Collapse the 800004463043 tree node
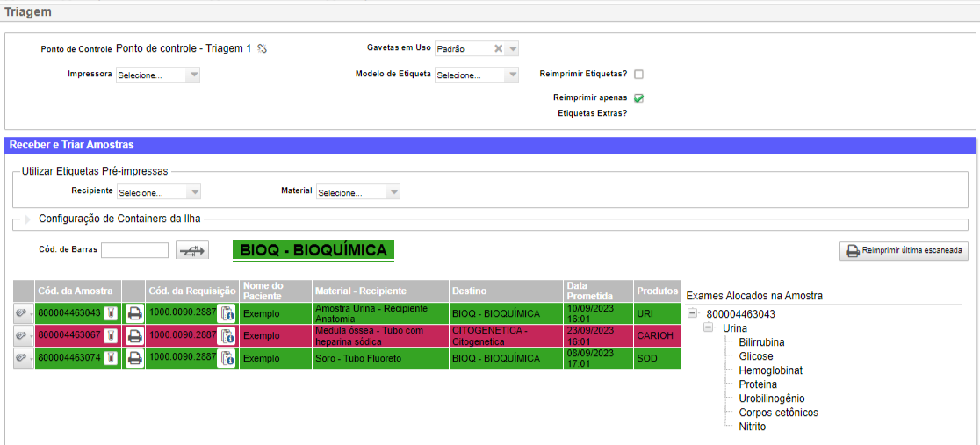This screenshot has height=445, width=980. 692,313
